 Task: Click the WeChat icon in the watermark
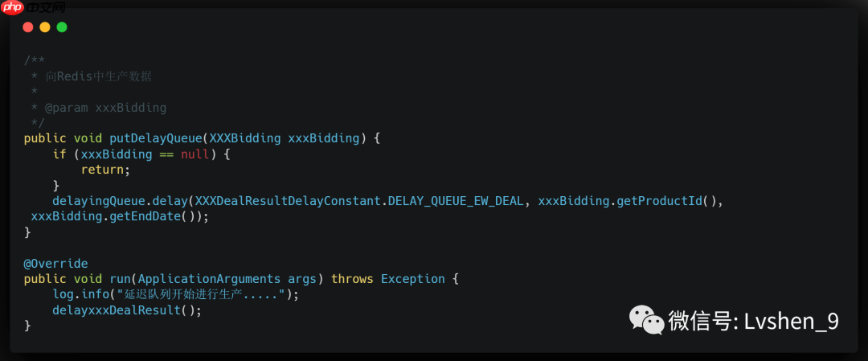[x=646, y=320]
